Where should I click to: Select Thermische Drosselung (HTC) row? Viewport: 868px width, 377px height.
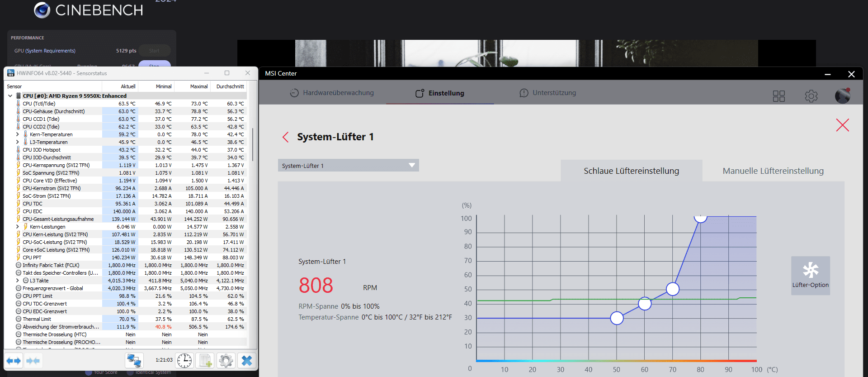(126, 334)
